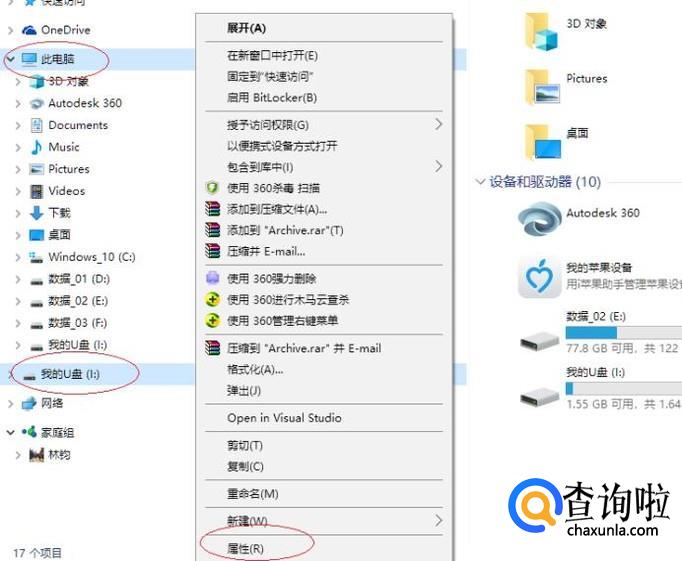
Task: Collapse the 设备和驱动器 section header
Action: 480,181
